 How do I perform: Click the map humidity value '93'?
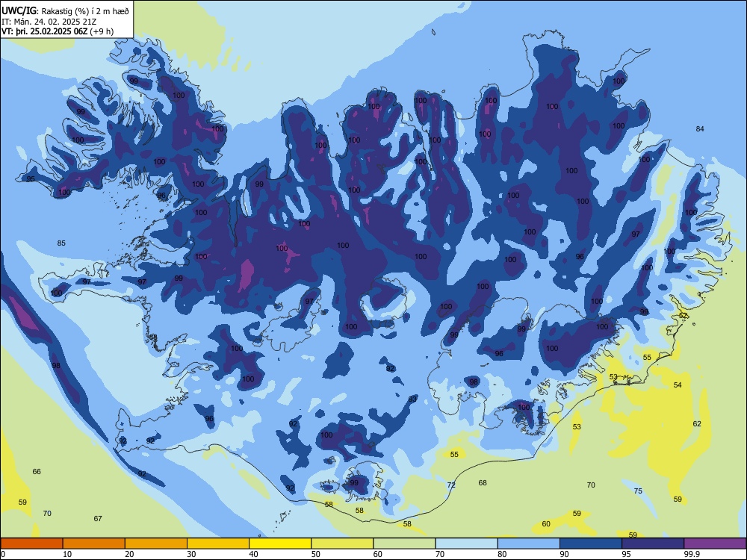click(412, 399)
